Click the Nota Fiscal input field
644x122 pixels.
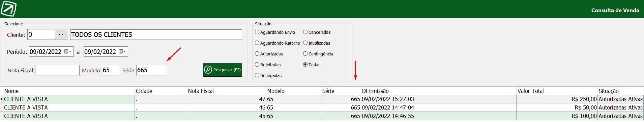coord(57,70)
